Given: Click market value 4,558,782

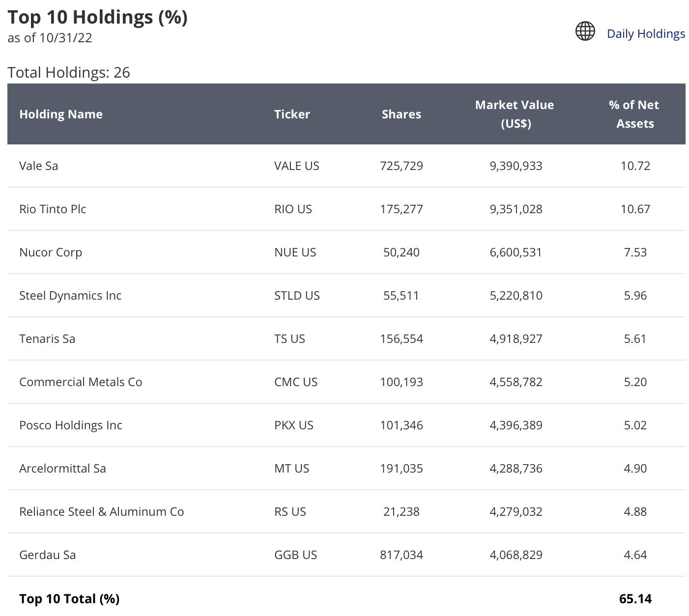Looking at the screenshot, I should pyautogui.click(x=516, y=382).
